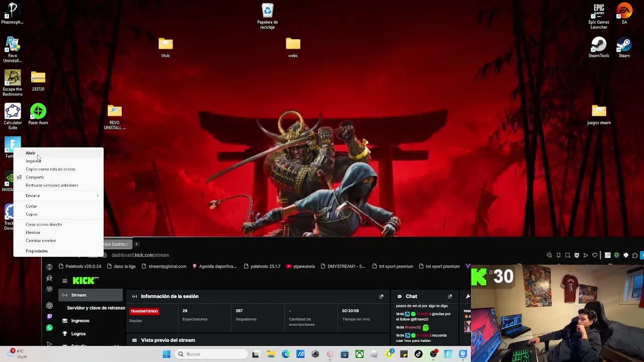The image size is (644, 362).
Task: Open the DMYSTREAM1 bookmark
Action: pyautogui.click(x=343, y=266)
